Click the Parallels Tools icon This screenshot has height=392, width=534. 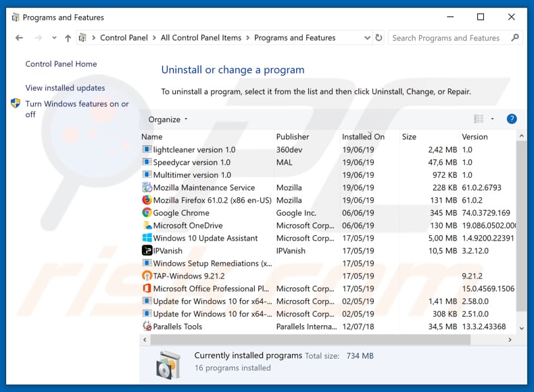coord(147,326)
